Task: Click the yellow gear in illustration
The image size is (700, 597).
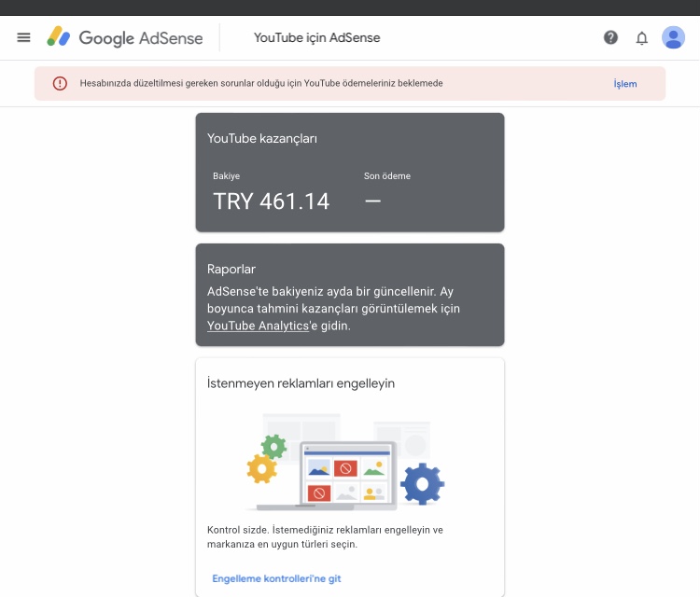Action: [x=261, y=468]
